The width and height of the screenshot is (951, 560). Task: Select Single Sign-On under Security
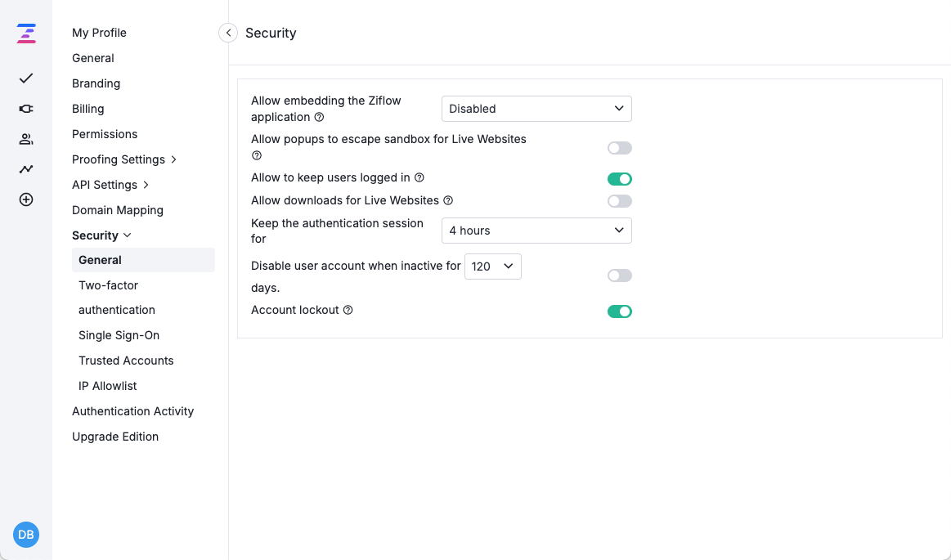[x=119, y=335]
